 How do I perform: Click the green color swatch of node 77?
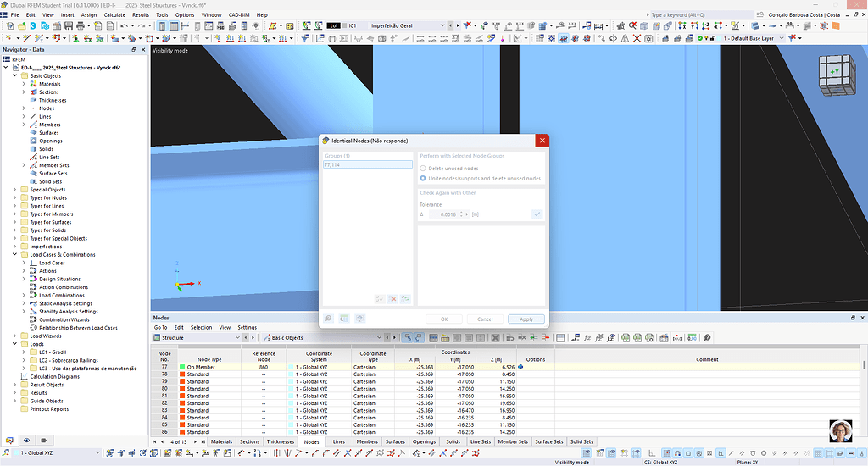(182, 367)
